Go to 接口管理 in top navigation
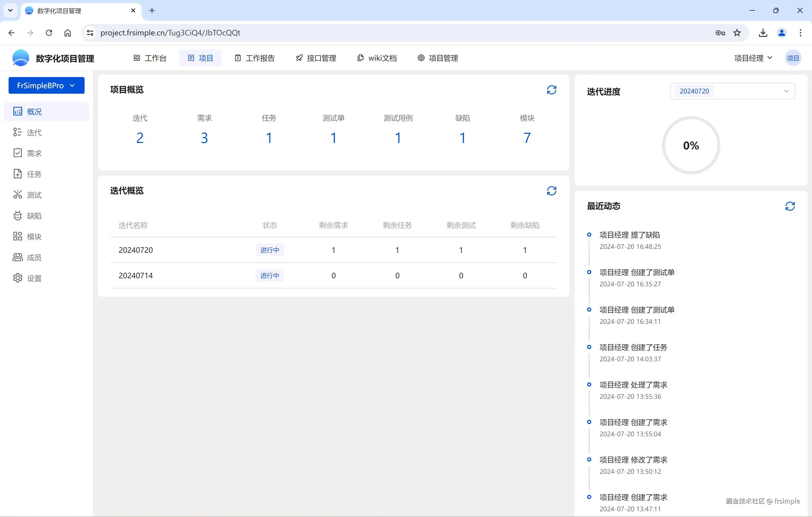The width and height of the screenshot is (812, 517). 316,58
